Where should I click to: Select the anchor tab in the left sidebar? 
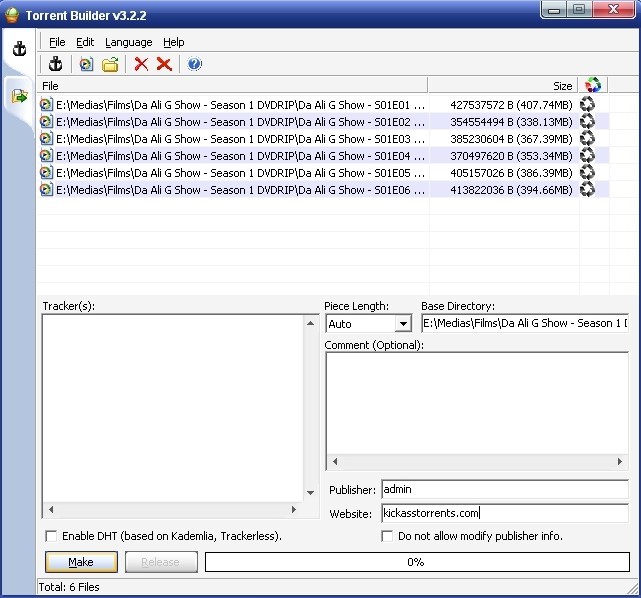pos(19,49)
